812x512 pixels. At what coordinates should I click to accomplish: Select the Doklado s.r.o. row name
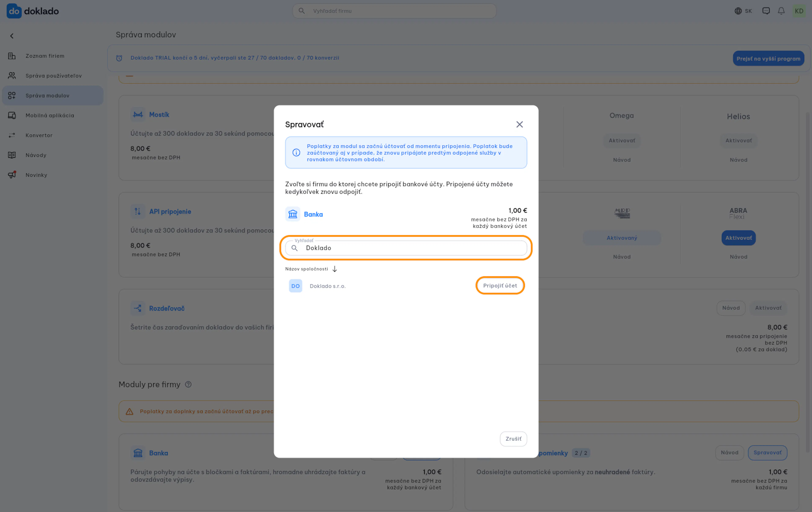click(328, 286)
